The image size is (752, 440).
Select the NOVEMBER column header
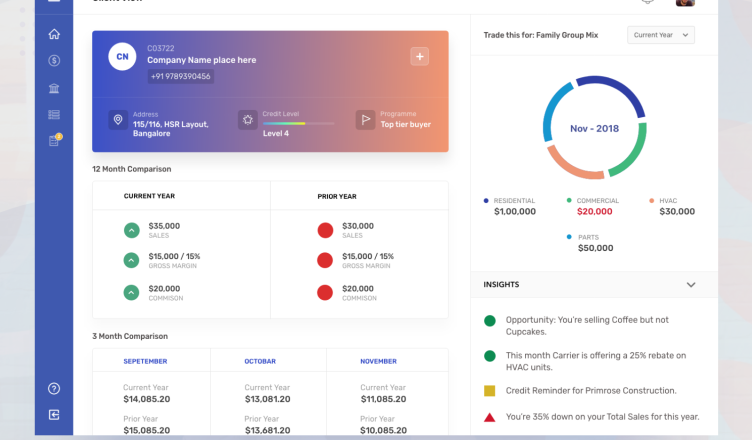coord(378,361)
